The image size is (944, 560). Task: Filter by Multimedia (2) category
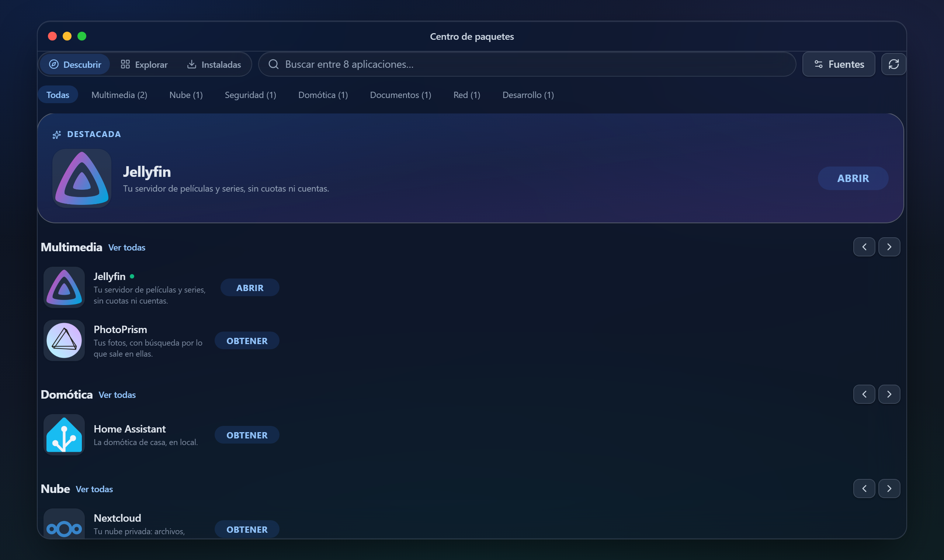click(119, 95)
